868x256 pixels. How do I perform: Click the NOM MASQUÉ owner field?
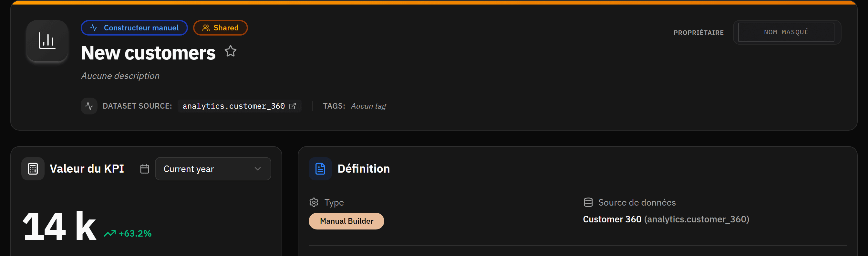click(x=786, y=32)
